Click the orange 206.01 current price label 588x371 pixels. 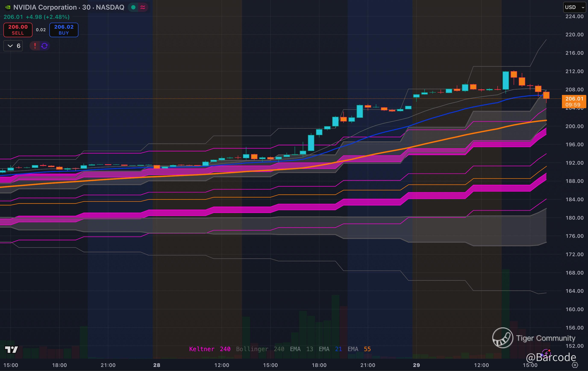tap(574, 99)
